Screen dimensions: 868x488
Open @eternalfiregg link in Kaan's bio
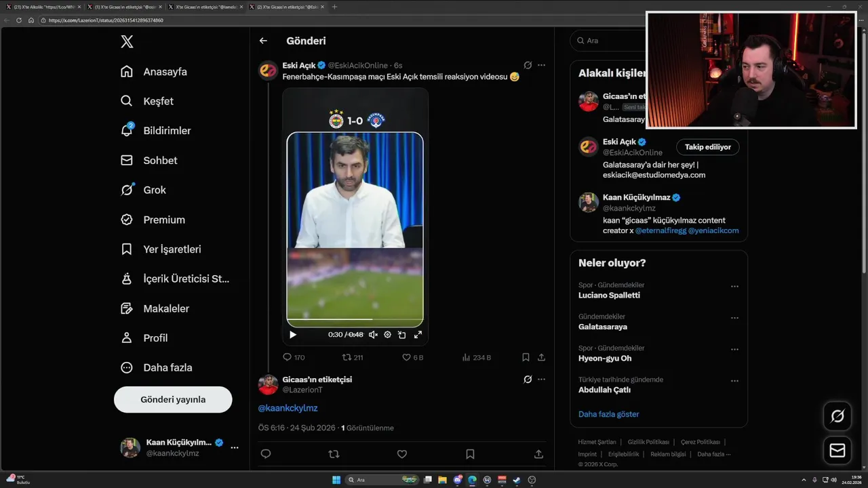click(x=661, y=230)
